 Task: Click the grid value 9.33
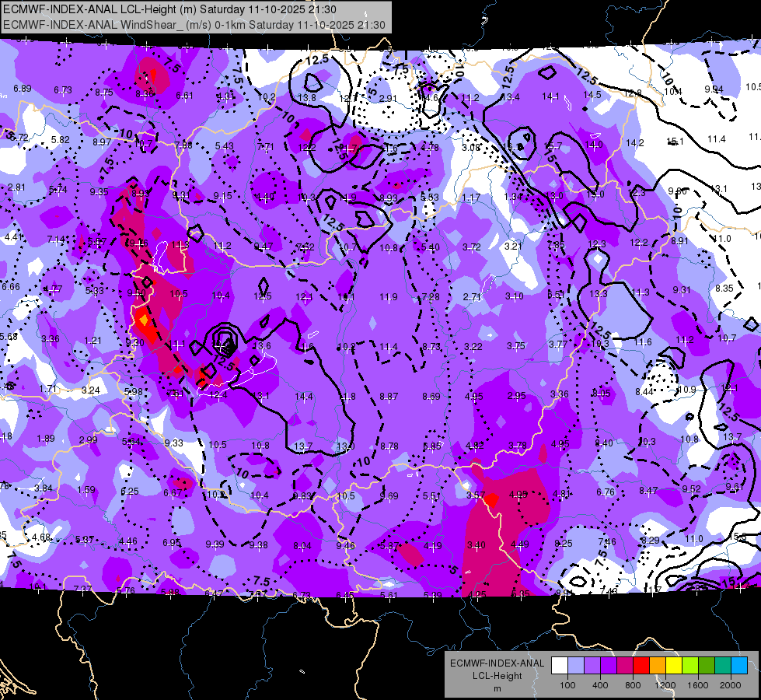(x=174, y=443)
